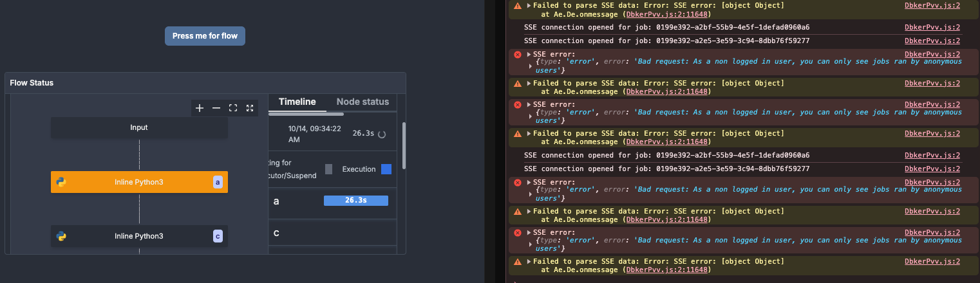Viewport: 980px width, 283px height.
Task: Click the vertical scrollbar of the timeline panel
Action: pos(404,145)
